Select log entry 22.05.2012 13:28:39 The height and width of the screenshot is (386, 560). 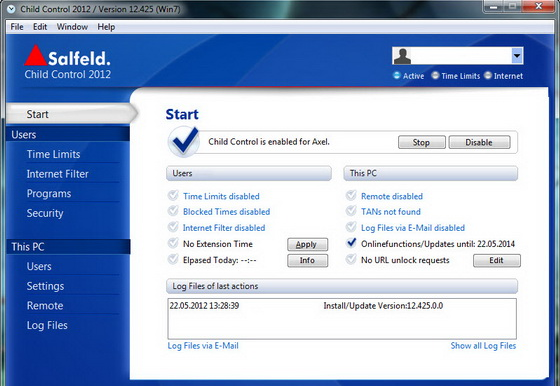[x=204, y=306]
